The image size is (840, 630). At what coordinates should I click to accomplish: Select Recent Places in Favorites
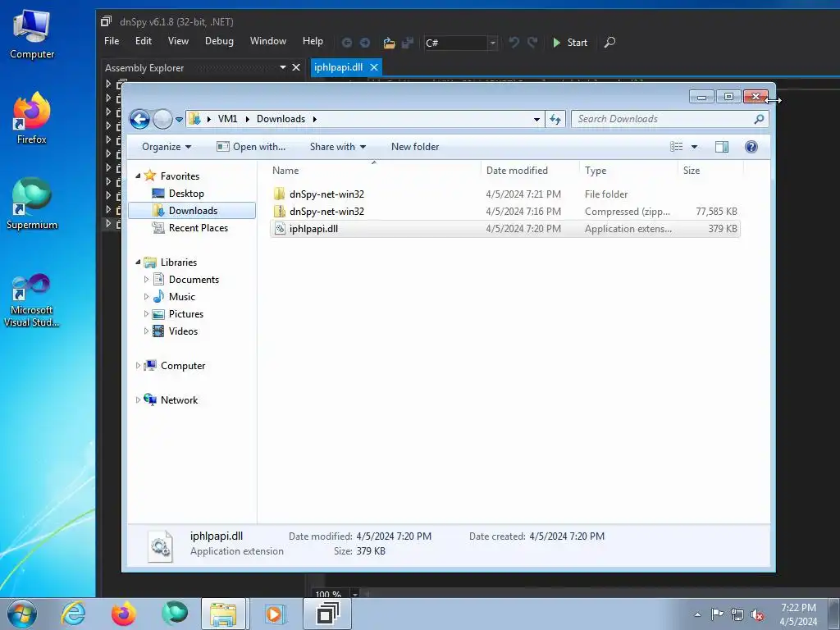198,228
